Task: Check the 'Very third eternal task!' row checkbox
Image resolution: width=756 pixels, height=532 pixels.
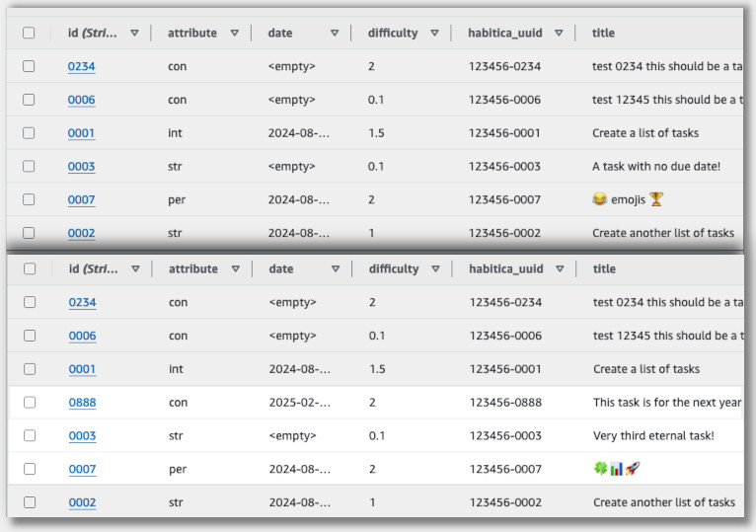Action: point(30,435)
